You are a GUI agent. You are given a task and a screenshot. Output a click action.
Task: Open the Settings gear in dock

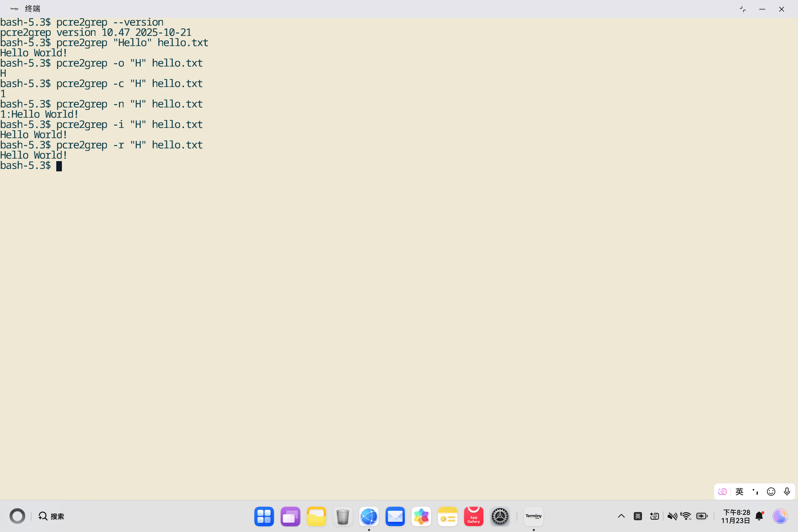[500, 516]
